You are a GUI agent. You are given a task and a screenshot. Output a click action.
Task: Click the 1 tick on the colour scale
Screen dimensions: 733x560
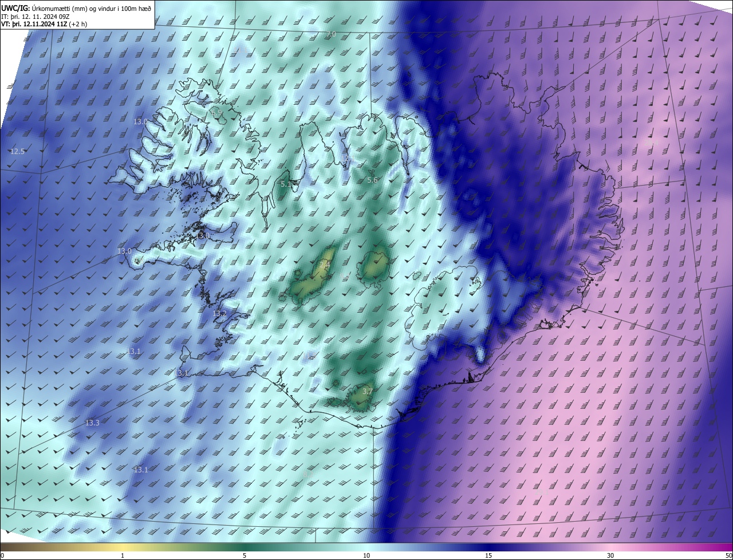(123, 555)
